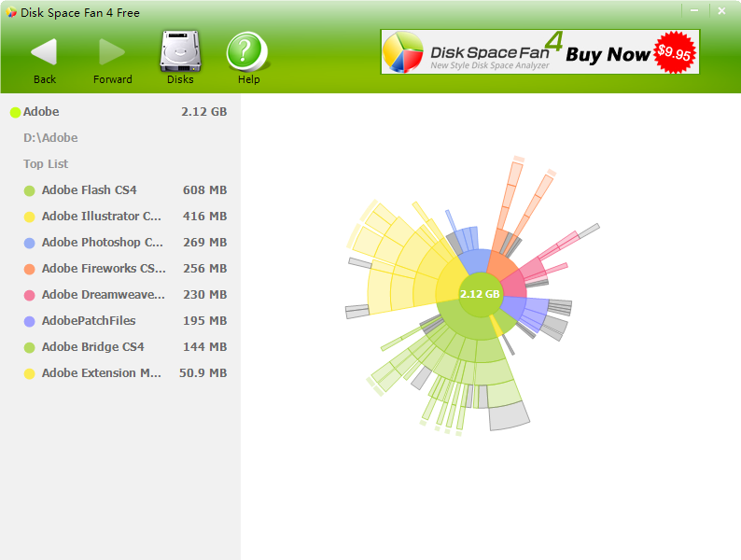This screenshot has width=741, height=560.
Task: Select Adobe Flash CS4 in Top List
Action: click(89, 190)
